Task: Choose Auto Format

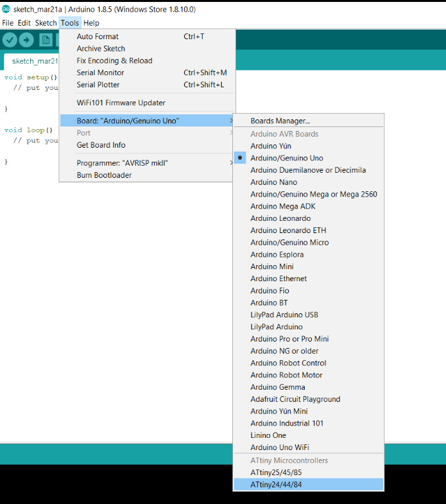Action: pos(148,37)
